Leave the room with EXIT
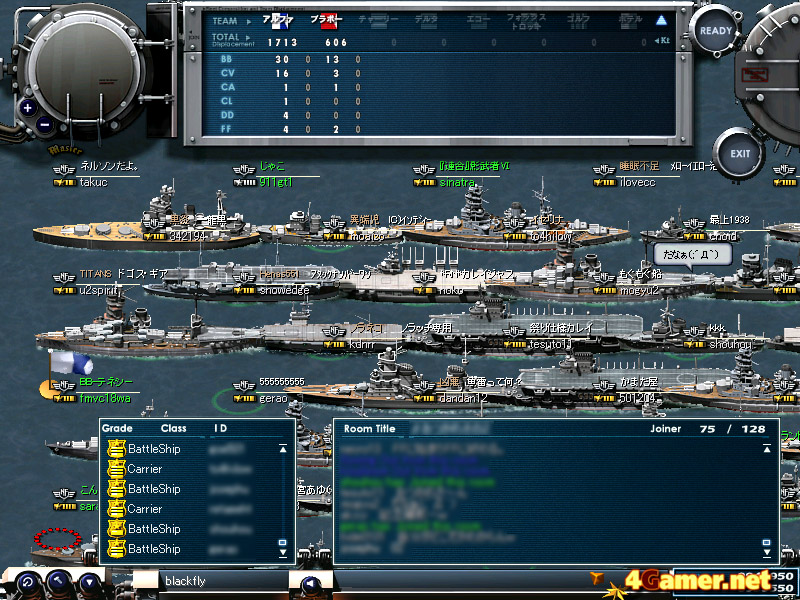The width and height of the screenshot is (800, 600). (x=740, y=154)
